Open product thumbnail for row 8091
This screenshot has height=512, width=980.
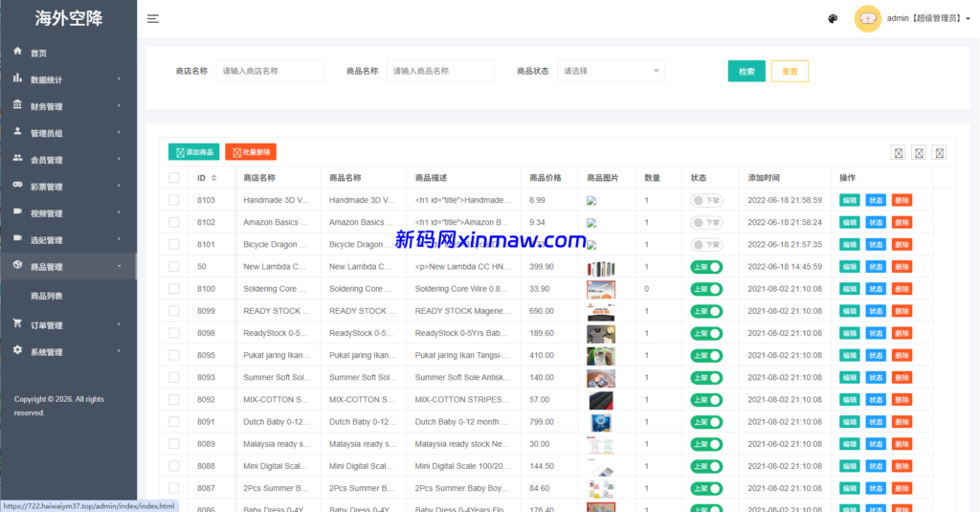click(601, 423)
